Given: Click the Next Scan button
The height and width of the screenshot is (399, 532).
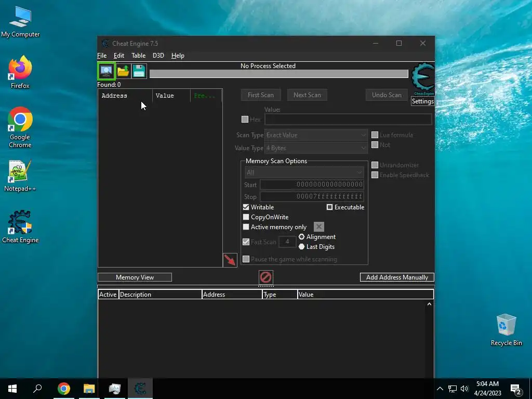Looking at the screenshot, I should tap(307, 95).
